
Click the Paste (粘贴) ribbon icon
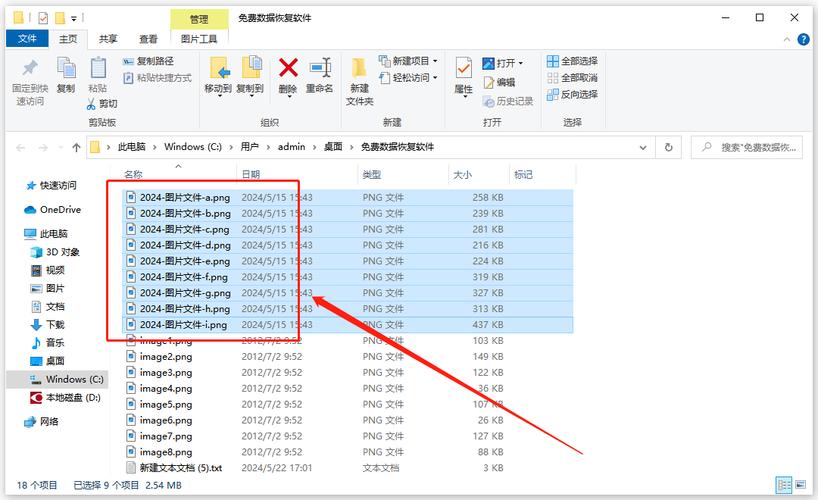pos(98,68)
